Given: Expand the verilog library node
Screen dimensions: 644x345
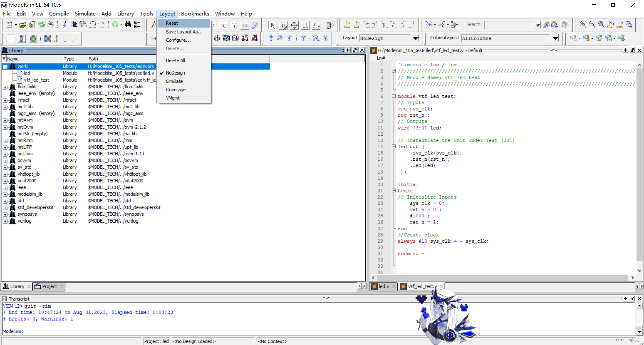Looking at the screenshot, I should tap(5, 221).
